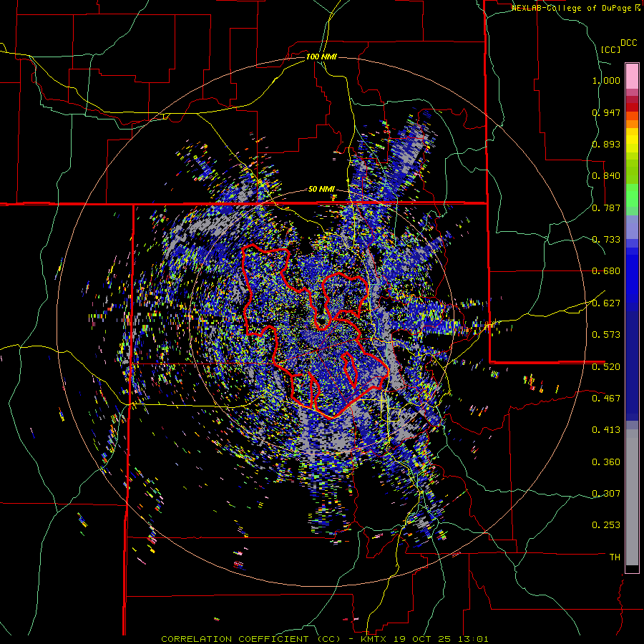Select the CORRELATION COEFFICIENT (CC) caption text
Viewport: 644px width, 644px height.
coord(250,639)
